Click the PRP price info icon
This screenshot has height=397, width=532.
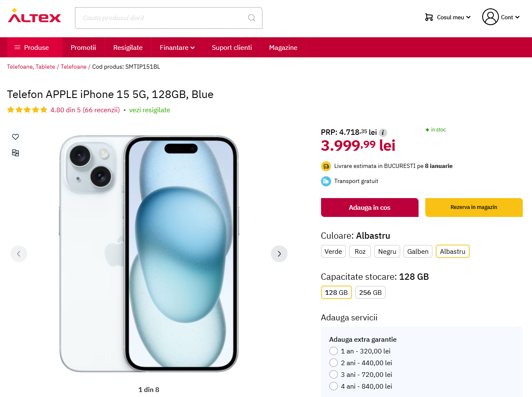[383, 133]
